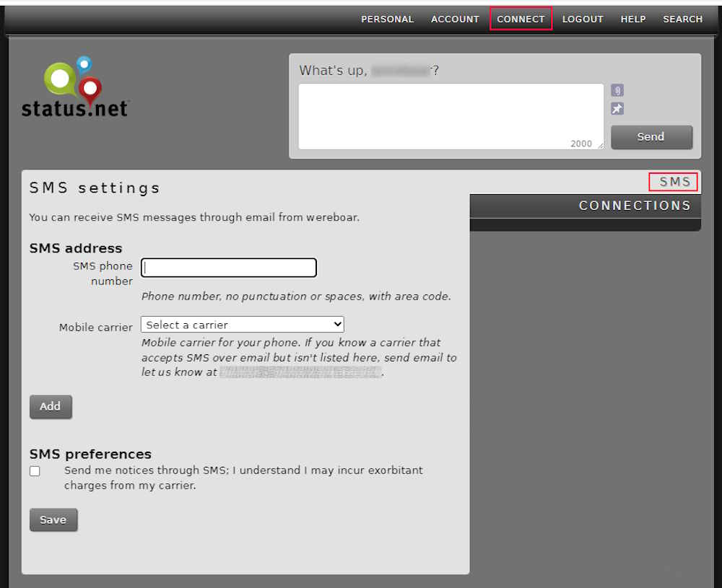This screenshot has width=722, height=588.
Task: Click the blurred contact email link
Action: point(300,372)
